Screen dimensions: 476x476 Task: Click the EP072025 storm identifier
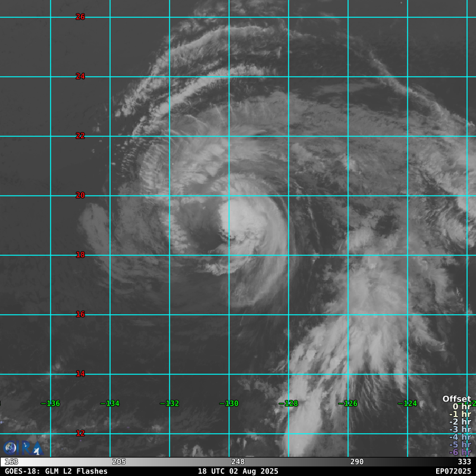point(453,471)
